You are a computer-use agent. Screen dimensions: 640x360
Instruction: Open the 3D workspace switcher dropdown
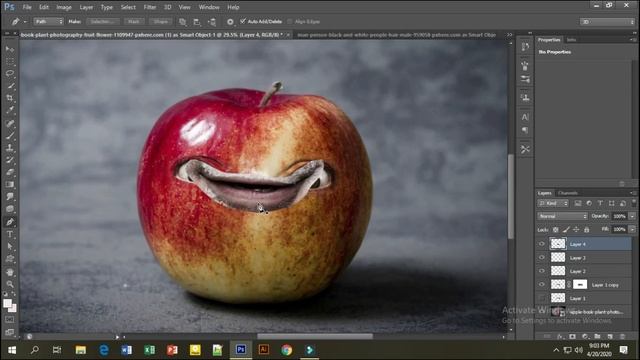[x=607, y=22]
